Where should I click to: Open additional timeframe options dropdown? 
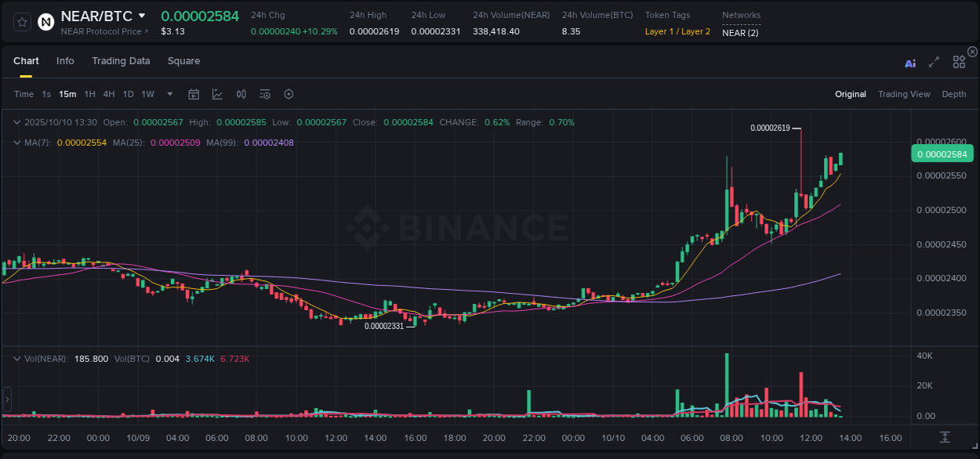pos(169,94)
